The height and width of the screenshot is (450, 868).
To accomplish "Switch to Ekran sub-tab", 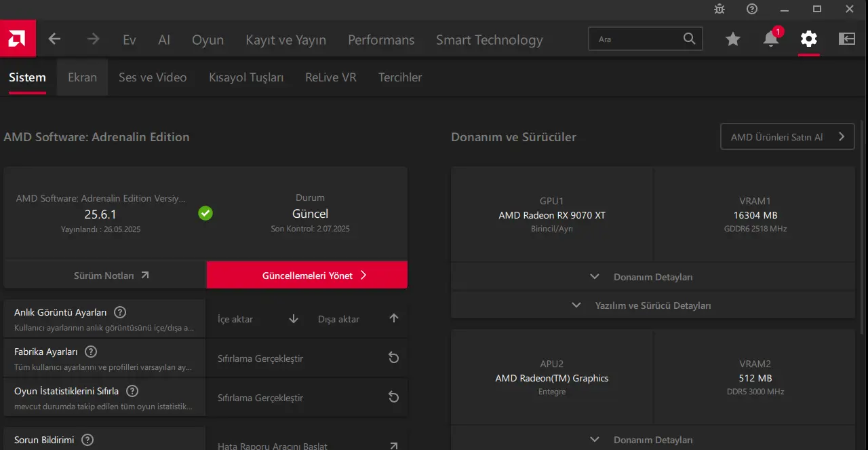I will tap(82, 77).
